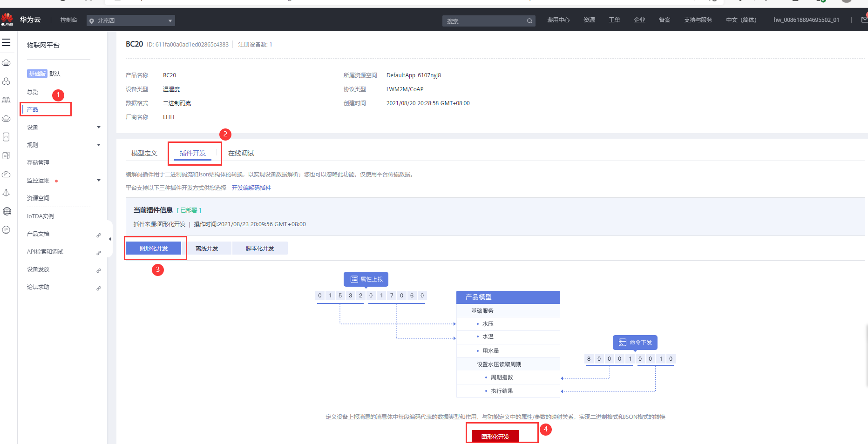This screenshot has height=444, width=868.
Task: Open 资源 in top bar
Action: point(589,20)
